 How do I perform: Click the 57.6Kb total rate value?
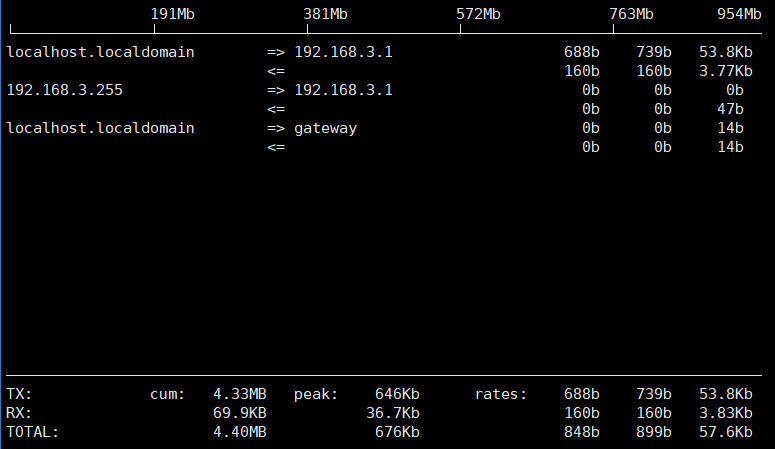click(x=726, y=432)
